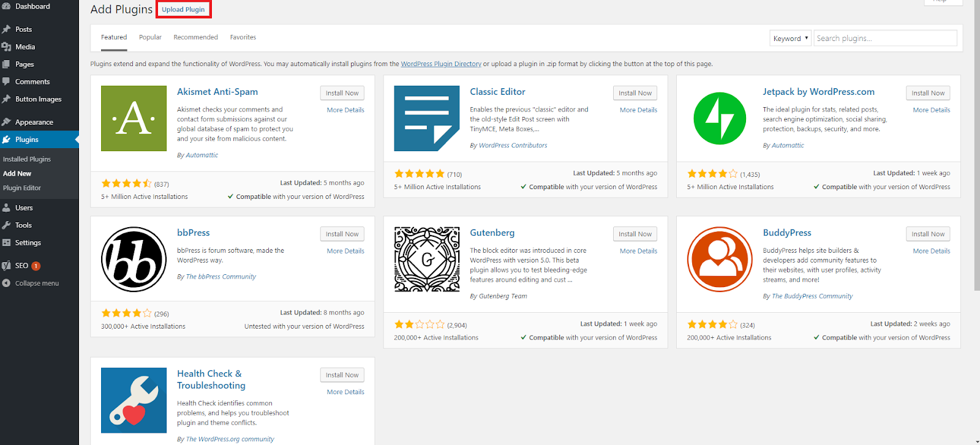
Task: Switch to the Favorites tab
Action: pos(243,37)
